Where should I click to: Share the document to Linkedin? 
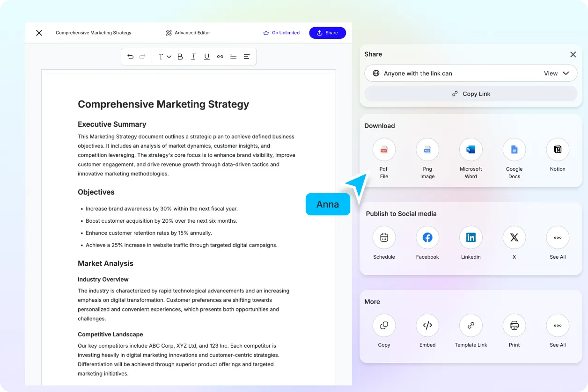[x=470, y=237]
